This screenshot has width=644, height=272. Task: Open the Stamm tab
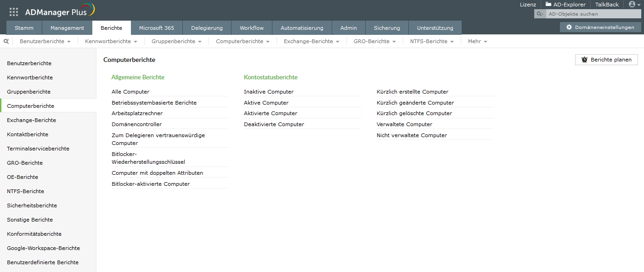(x=24, y=28)
